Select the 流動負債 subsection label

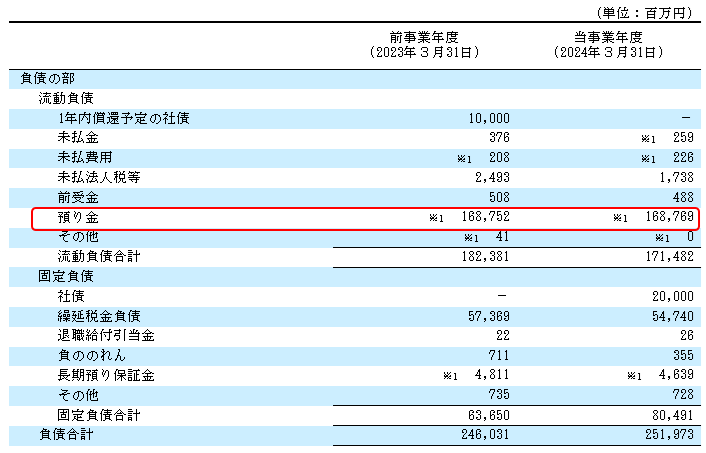tap(66, 98)
